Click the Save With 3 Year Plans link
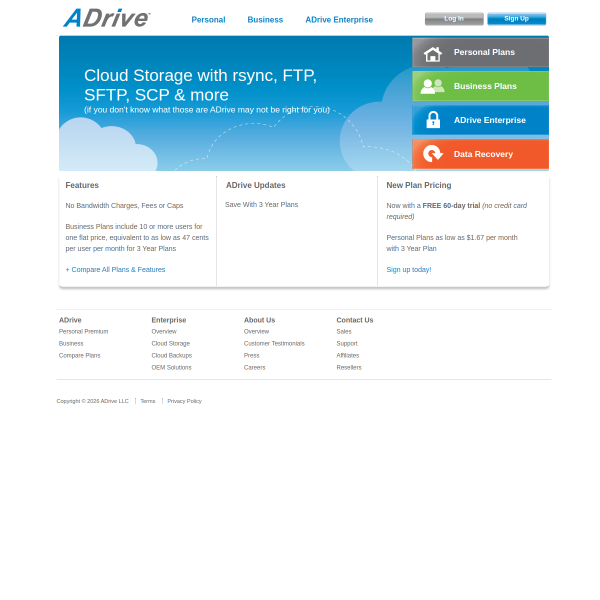Screen dimensions: 600x600 pos(261,205)
